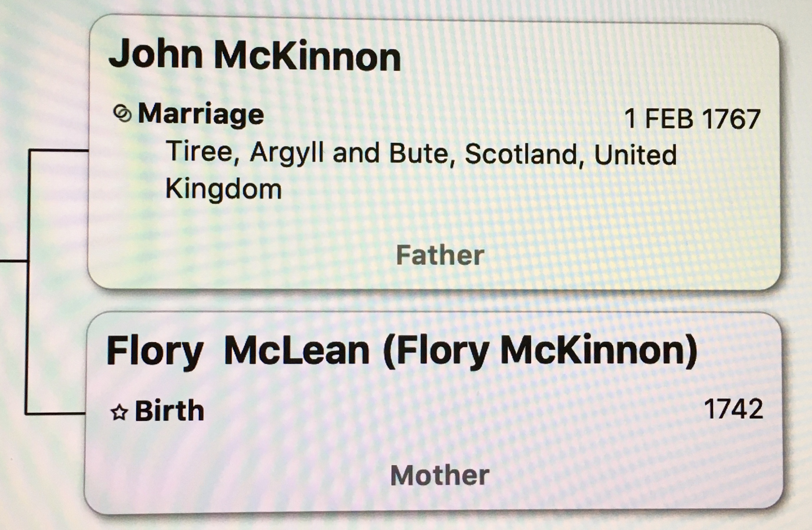Select the Marriage event label

click(201, 114)
